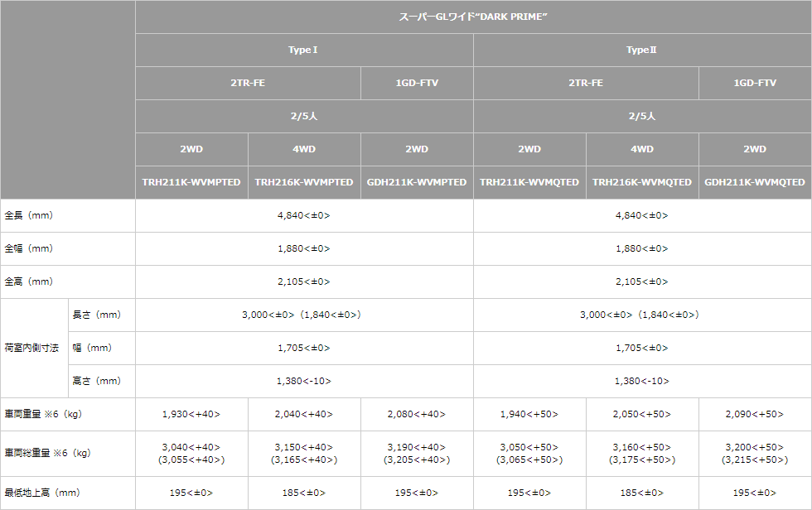This screenshot has height=510, width=812.
Task: Select the Type II 1,880<±0> width value
Action: 642,248
